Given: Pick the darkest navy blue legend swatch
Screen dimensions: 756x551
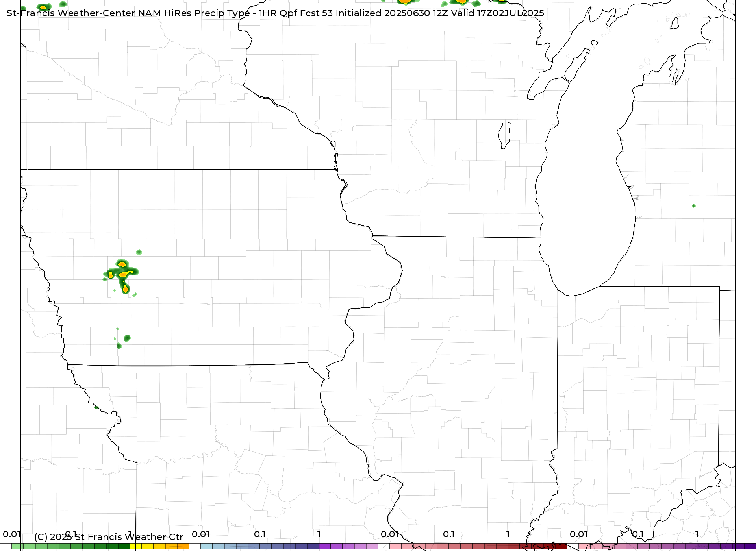Looking at the screenshot, I should coord(313,546).
